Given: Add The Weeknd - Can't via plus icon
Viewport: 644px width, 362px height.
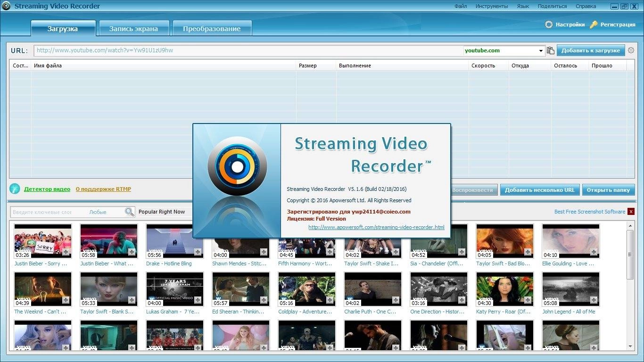Looking at the screenshot, I should click(x=66, y=300).
